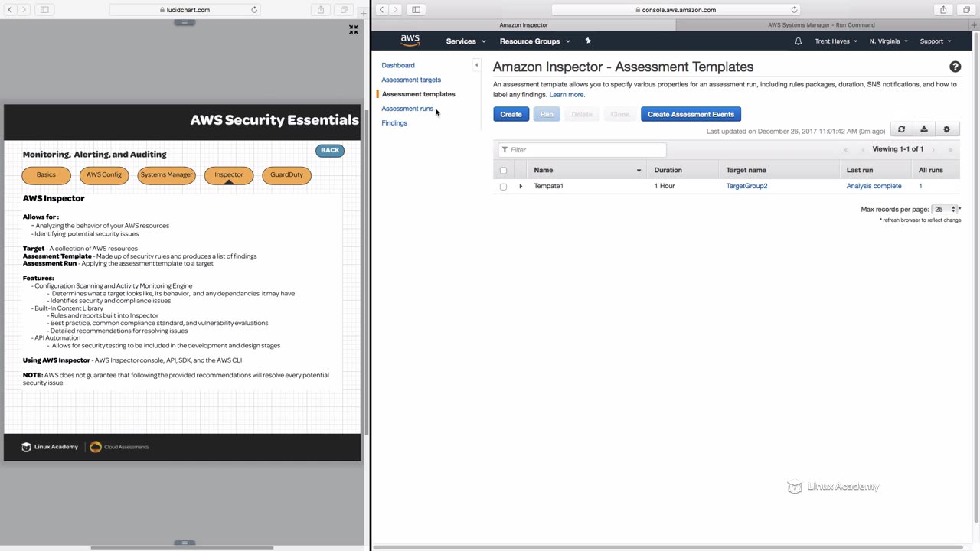The width and height of the screenshot is (980, 551).
Task: Reload the lucidchart.com page
Action: point(254,10)
